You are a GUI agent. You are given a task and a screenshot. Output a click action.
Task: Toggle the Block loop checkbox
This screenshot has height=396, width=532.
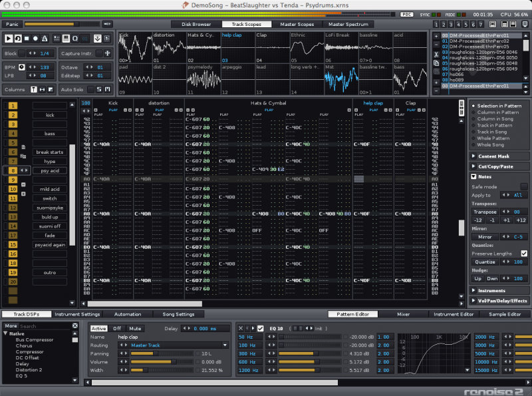[x=22, y=53]
